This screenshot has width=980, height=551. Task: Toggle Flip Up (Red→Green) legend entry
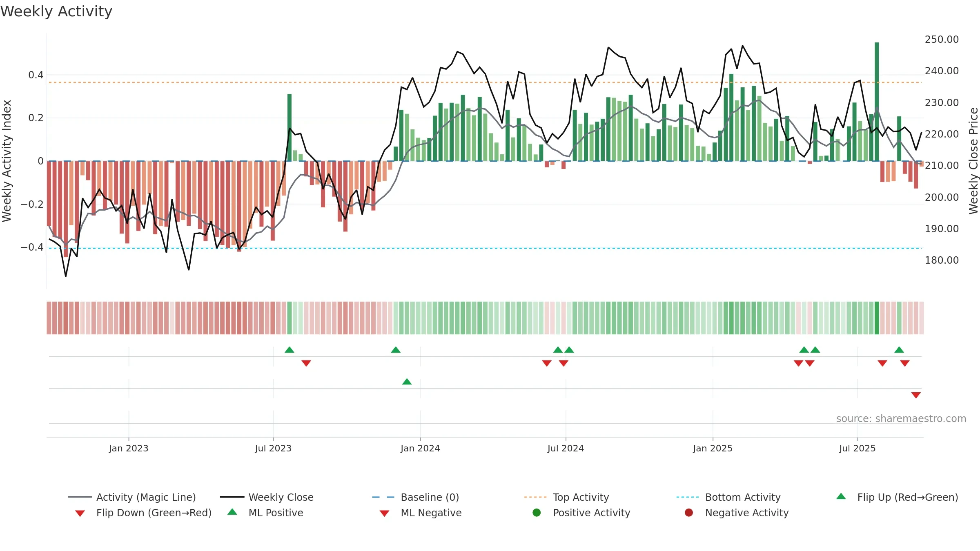coord(897,497)
